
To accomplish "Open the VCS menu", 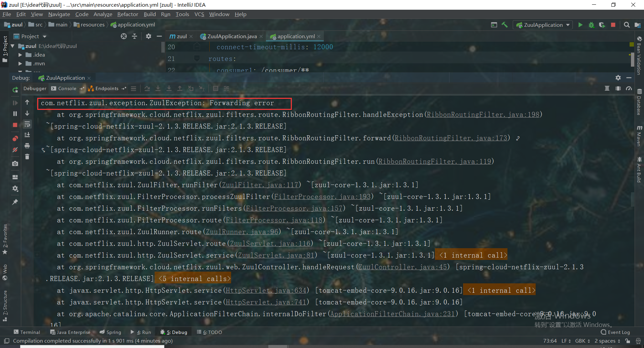I will click(x=199, y=14).
